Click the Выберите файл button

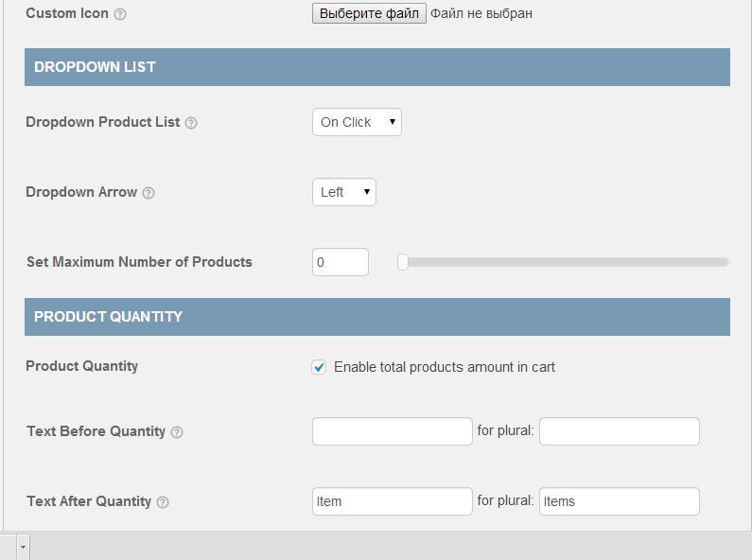369,14
